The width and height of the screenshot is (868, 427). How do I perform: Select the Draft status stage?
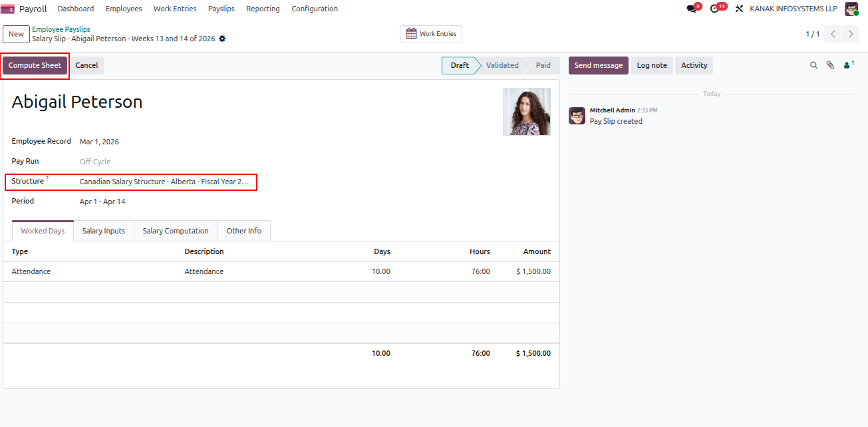pyautogui.click(x=460, y=65)
